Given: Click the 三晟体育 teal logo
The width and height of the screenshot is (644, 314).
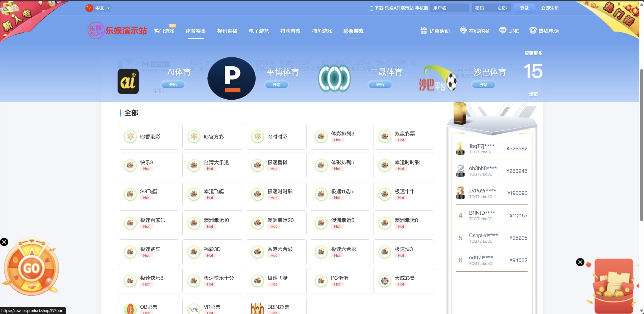Looking at the screenshot, I should point(334,78).
